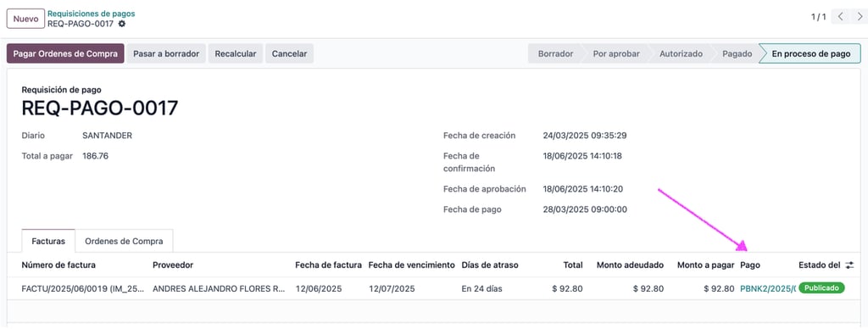Switch to the Ordenes de Compra tab

[x=124, y=241]
